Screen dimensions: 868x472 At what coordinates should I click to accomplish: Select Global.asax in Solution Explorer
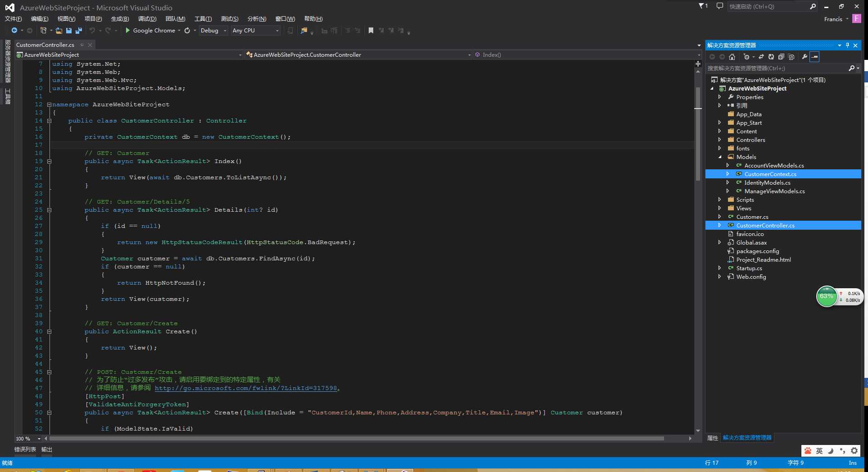click(751, 242)
